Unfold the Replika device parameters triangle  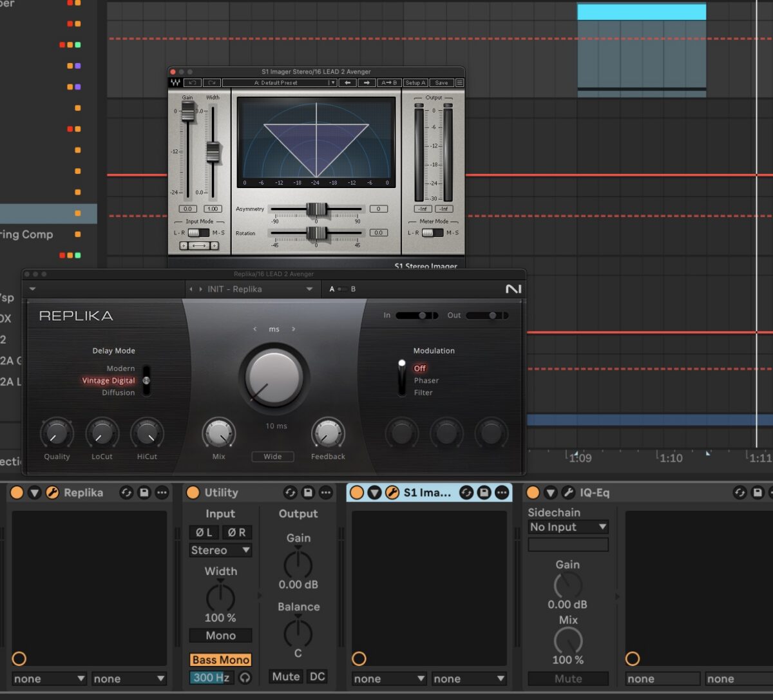click(x=35, y=493)
